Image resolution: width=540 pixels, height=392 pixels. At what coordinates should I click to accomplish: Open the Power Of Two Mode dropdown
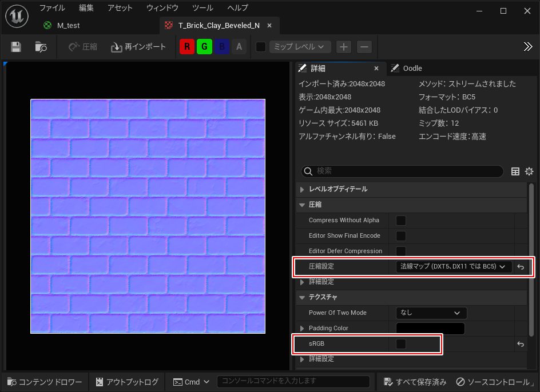(431, 313)
